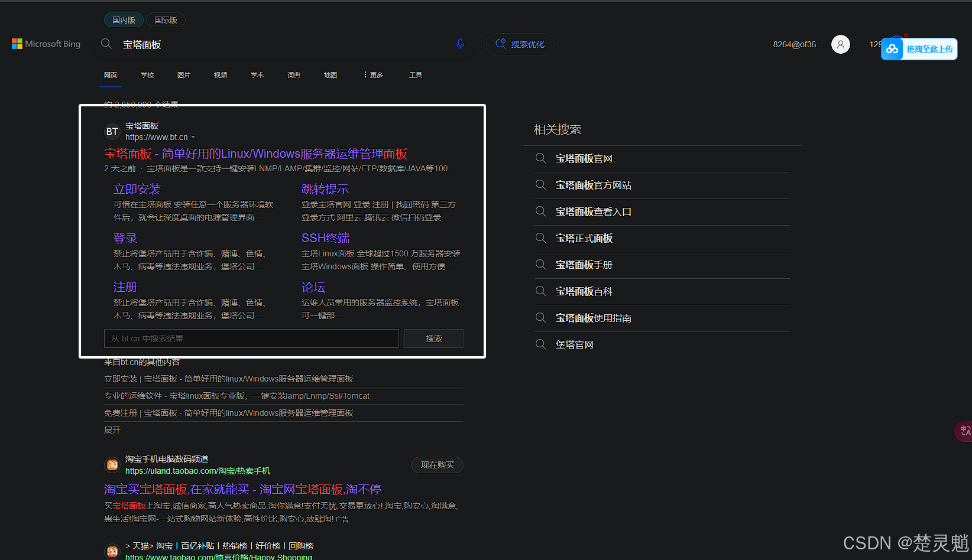Open the 更多 menu
This screenshot has height=560, width=972.
click(x=373, y=75)
